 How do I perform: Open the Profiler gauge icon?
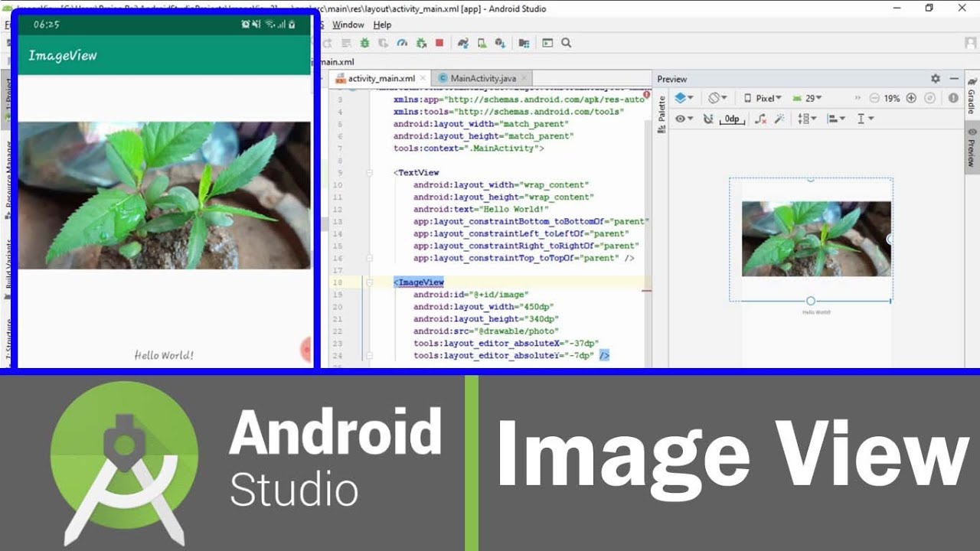pos(402,43)
